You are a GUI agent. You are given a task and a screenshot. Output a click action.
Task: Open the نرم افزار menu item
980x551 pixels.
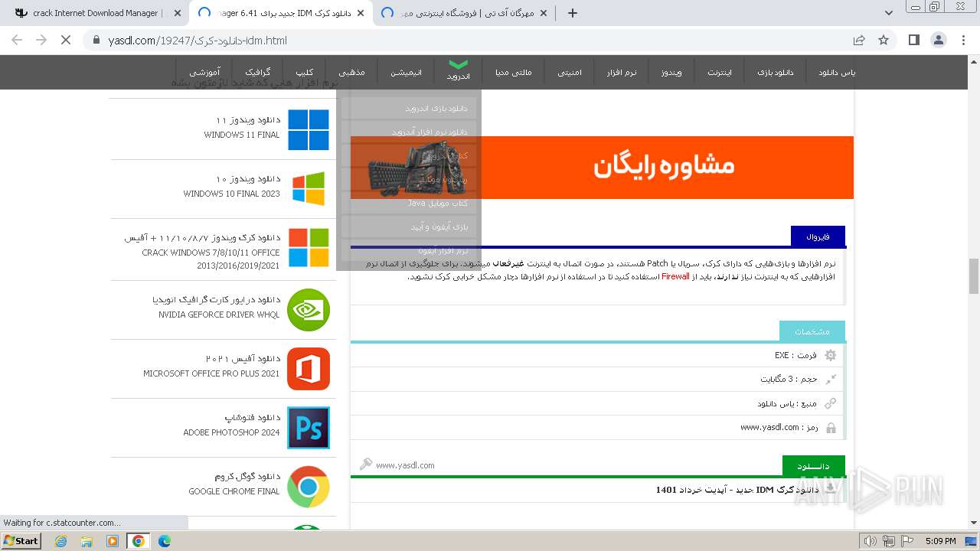pos(622,73)
